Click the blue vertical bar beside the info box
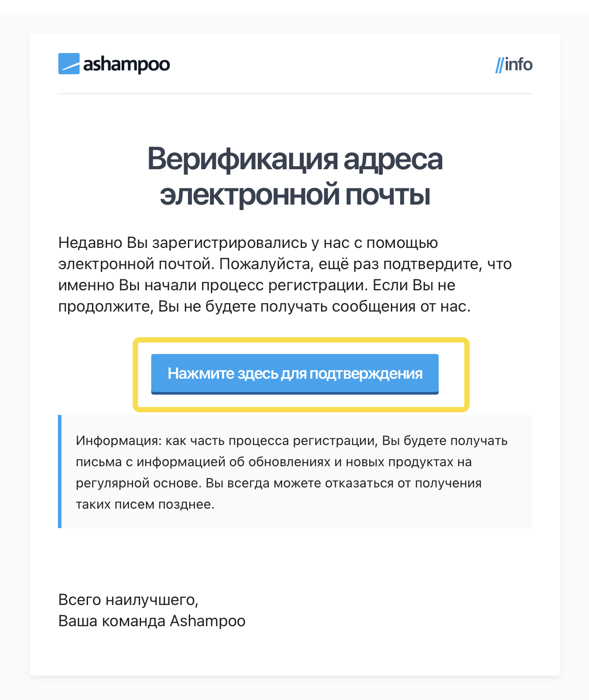Screen dimensions: 589x700 tap(59, 471)
